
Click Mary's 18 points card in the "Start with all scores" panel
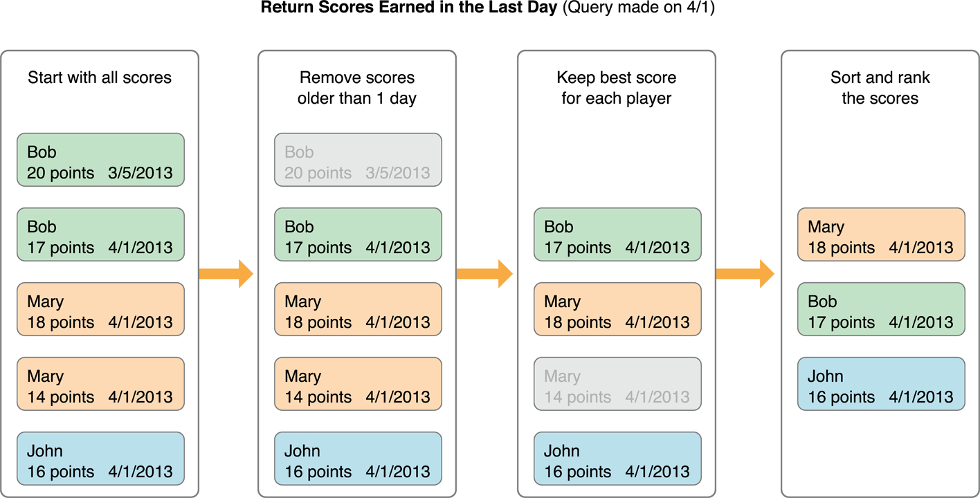[101, 309]
